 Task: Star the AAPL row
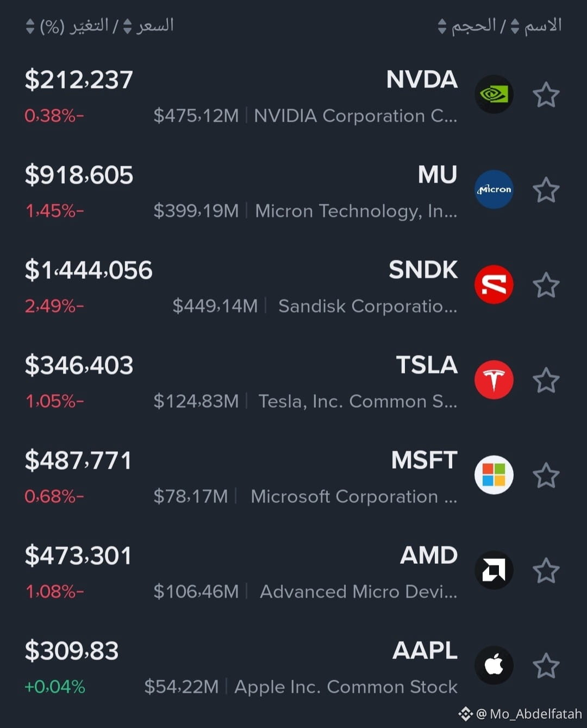tap(546, 665)
